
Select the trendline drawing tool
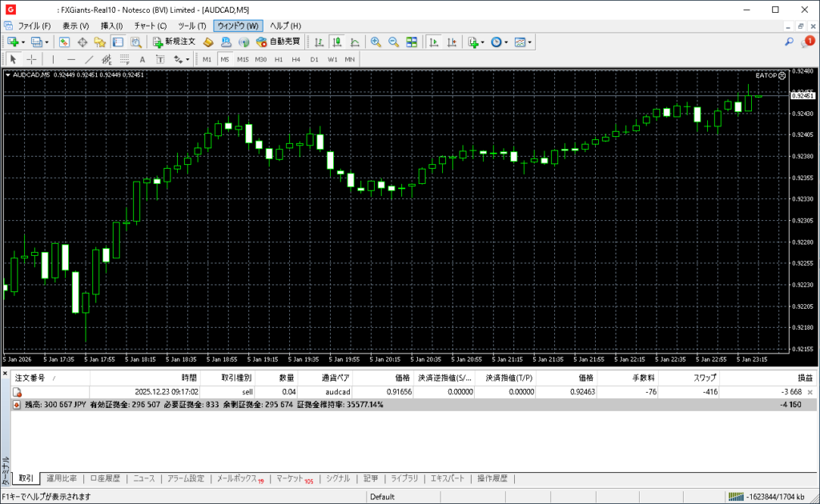click(89, 59)
